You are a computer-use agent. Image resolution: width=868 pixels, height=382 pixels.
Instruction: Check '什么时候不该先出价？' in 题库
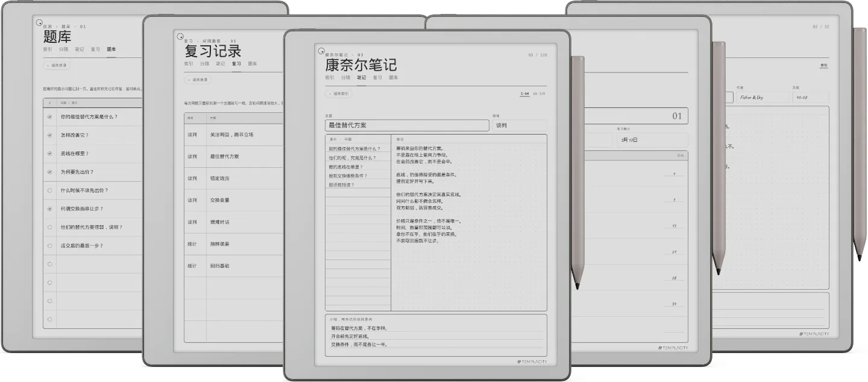[49, 191]
